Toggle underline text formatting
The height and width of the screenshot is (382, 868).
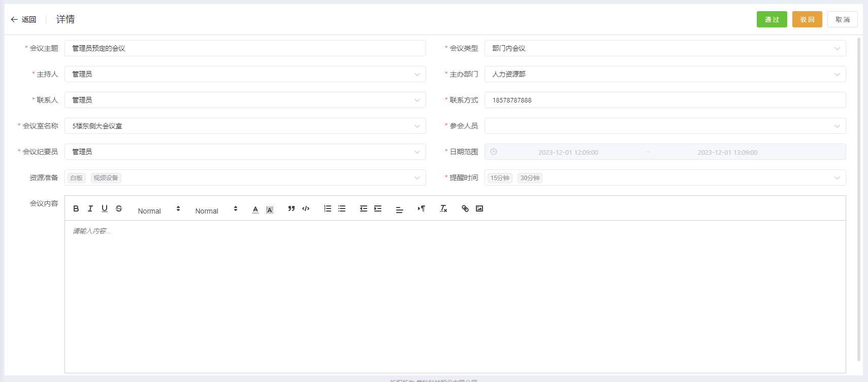[x=105, y=209]
